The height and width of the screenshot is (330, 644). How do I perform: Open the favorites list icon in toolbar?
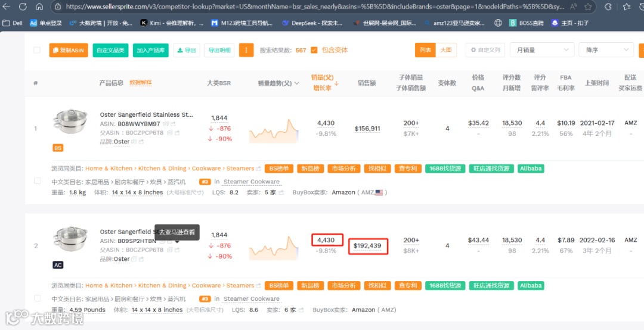tap(627, 7)
